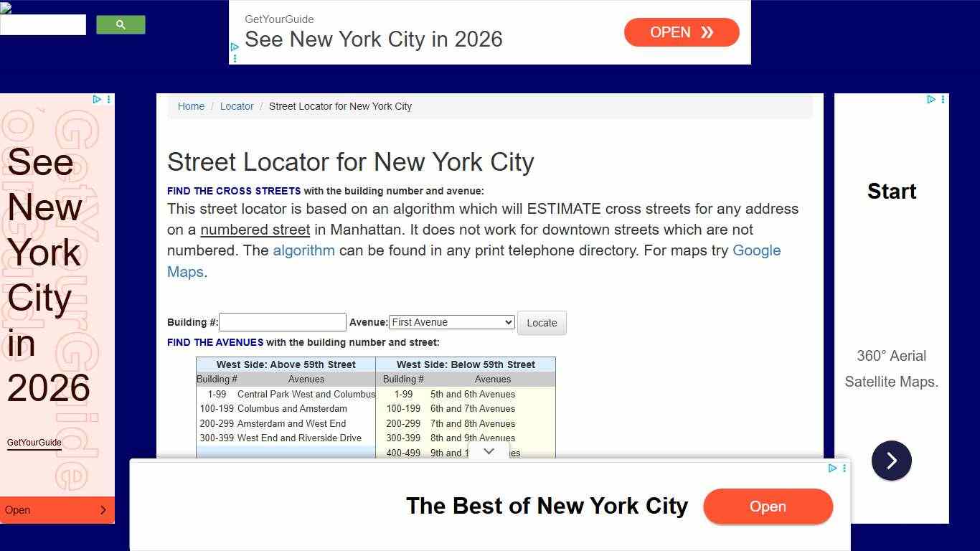Select First Avenue from the avenue combo box

click(451, 322)
